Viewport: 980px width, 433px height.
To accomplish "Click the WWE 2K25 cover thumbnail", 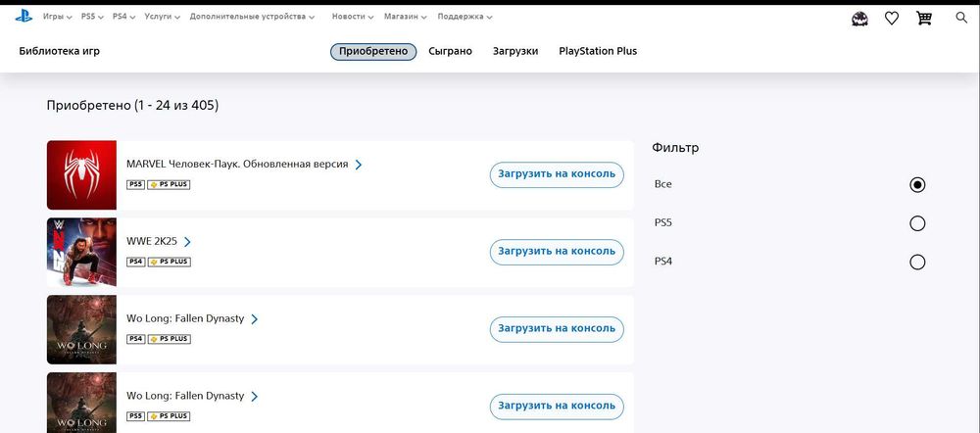I will (x=81, y=253).
